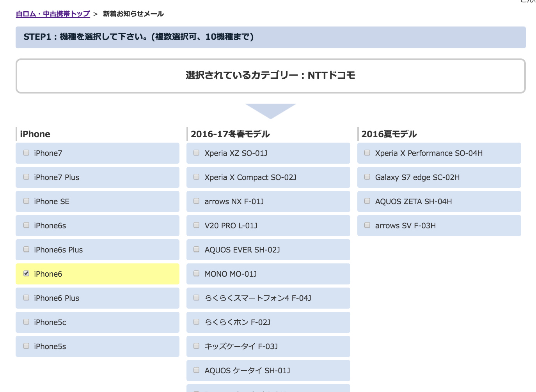Enable the AQUOS ケータイ SH-01J checkbox

pos(197,370)
